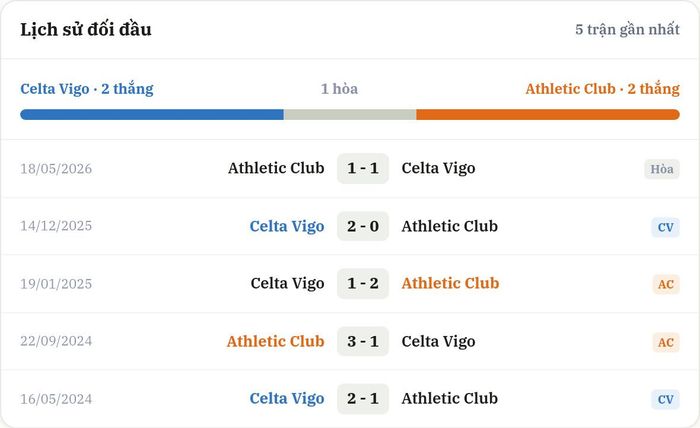Click 'Celta Vigo · 2 thắng' summary label
The width and height of the screenshot is (700, 428).
[87, 89]
